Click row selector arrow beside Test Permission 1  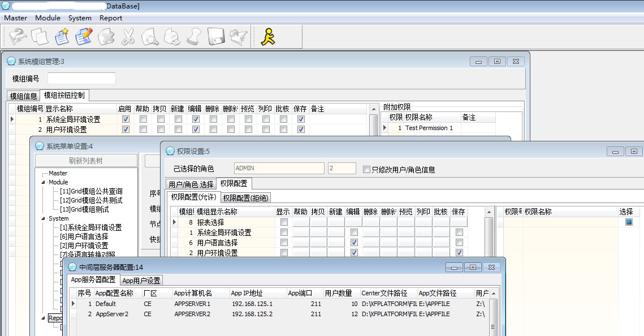point(385,128)
